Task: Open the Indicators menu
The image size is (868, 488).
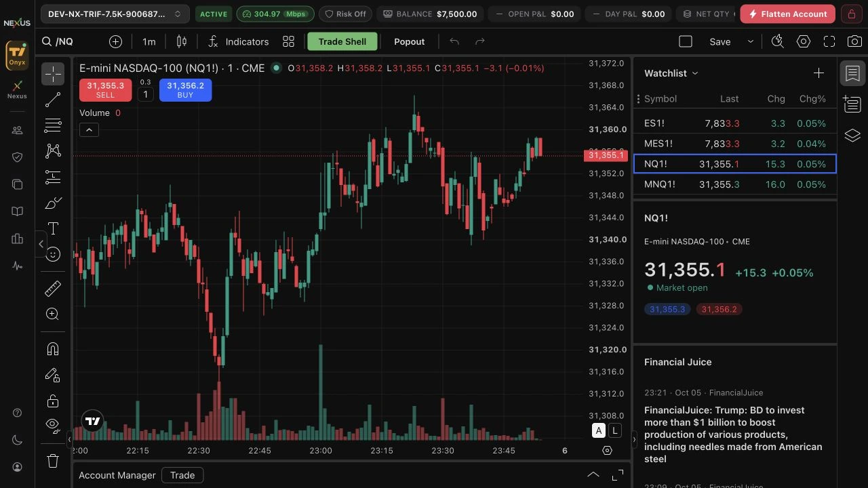Action: tap(238, 41)
